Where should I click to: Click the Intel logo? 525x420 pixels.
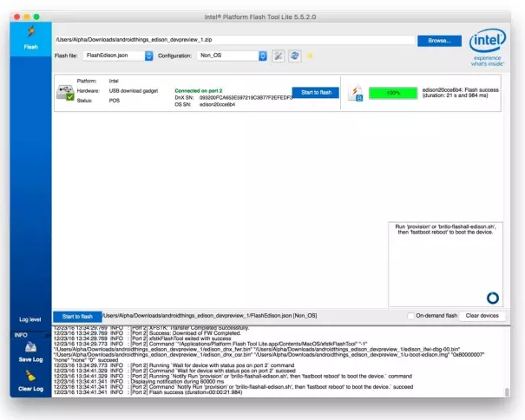[x=487, y=48]
